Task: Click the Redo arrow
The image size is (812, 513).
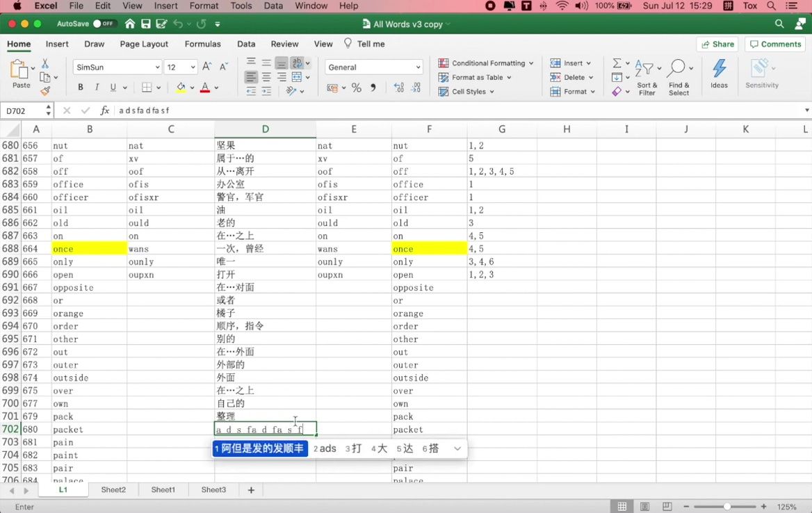Action: tap(202, 24)
